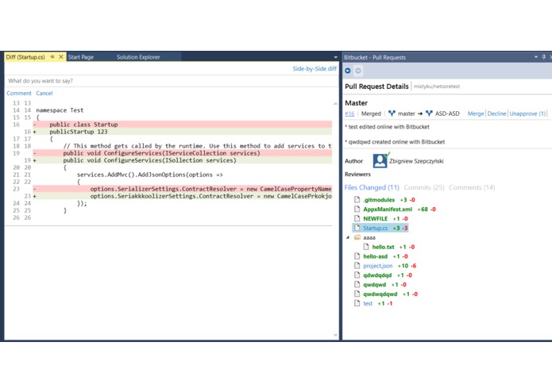Screen dimensions: 552x392
Task: Go back in Bitbucket panel
Action: click(x=348, y=71)
